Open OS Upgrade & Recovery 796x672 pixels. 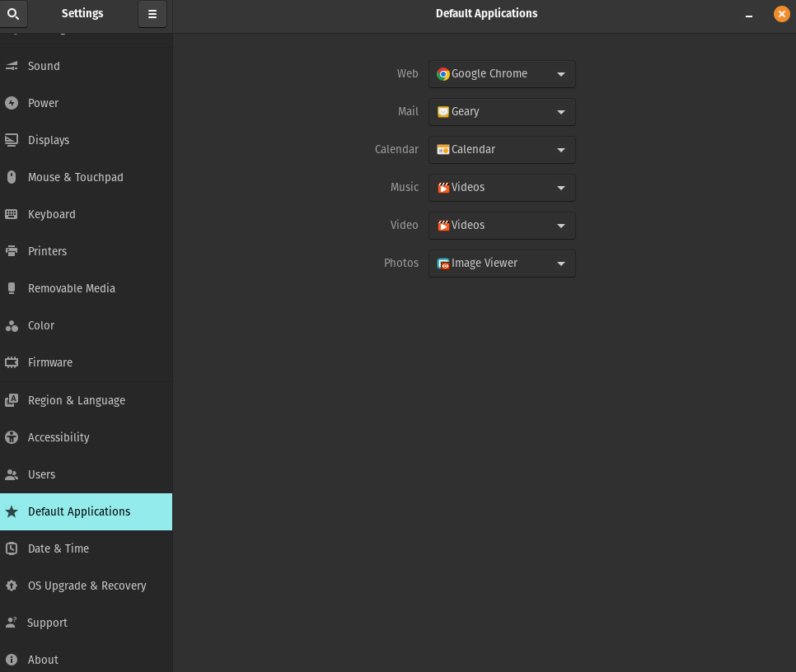(87, 586)
